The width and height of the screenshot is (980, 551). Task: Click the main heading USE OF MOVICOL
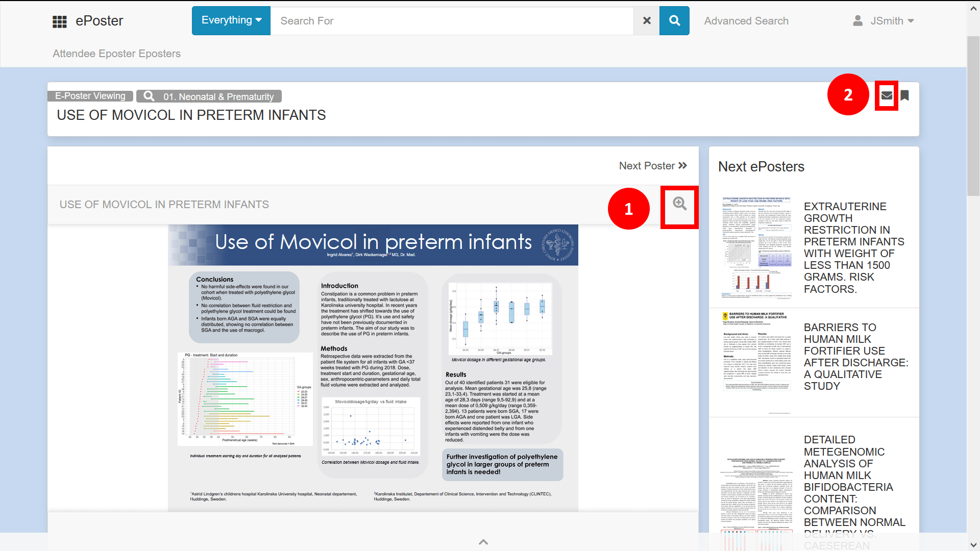[191, 115]
